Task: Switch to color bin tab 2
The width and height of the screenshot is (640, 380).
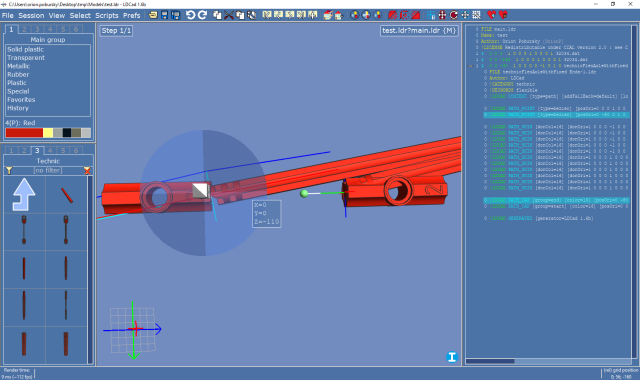Action: click(x=24, y=29)
